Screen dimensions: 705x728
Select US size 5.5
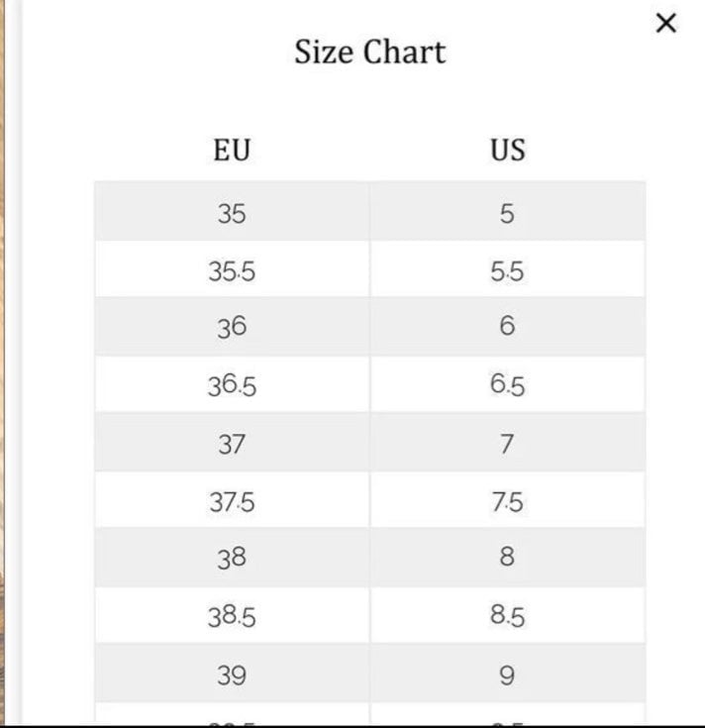pyautogui.click(x=508, y=269)
